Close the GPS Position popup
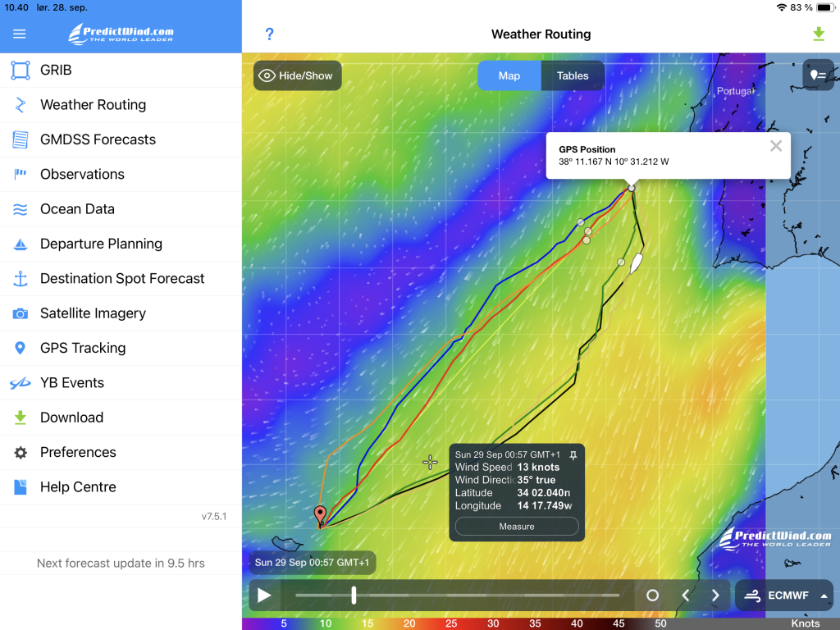 776,146
